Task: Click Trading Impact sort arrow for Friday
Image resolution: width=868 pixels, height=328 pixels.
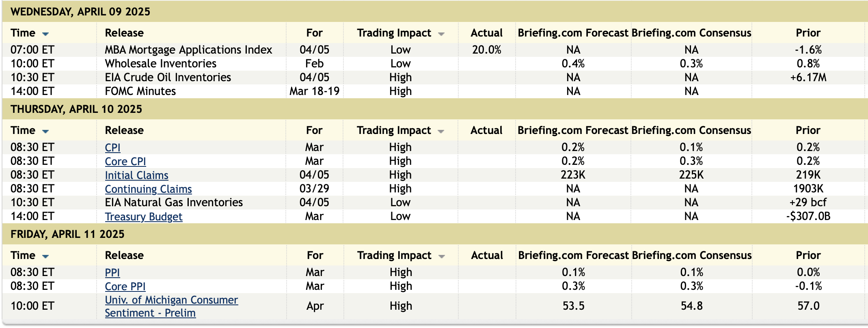Action: coord(442,257)
